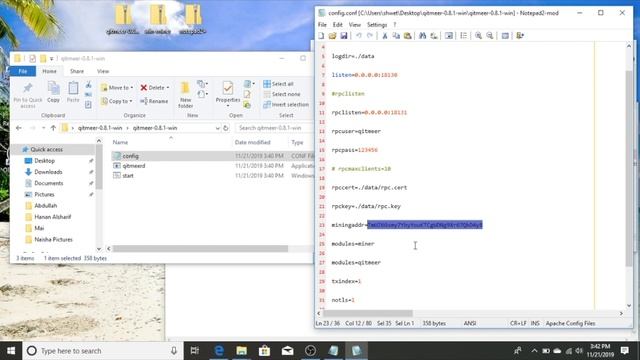The height and width of the screenshot is (360, 640).
Task: Click Cut scissors icon in Notepad2 toolbar
Action: point(384,36)
